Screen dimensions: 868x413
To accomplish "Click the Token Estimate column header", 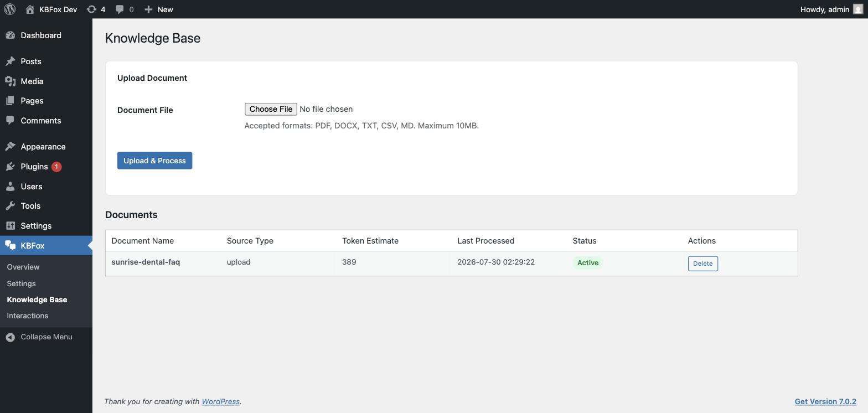I will point(370,241).
